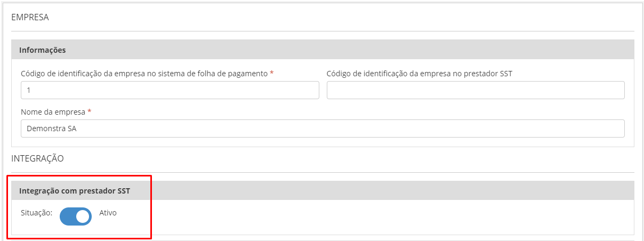This screenshot has height=241, width=644.
Task: Click empty space in the Integração SST header bar
Action: tap(373, 190)
